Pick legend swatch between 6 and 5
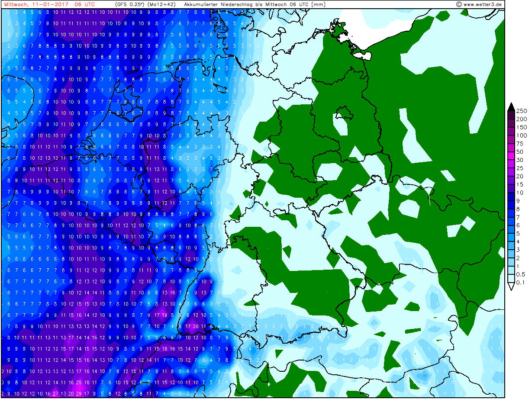The image size is (532, 399). click(511, 230)
